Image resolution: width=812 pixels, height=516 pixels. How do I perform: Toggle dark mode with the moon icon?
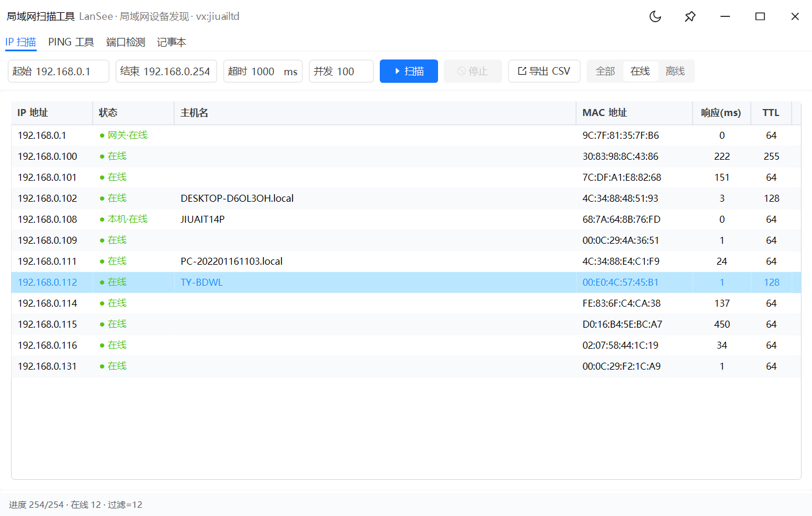point(655,16)
